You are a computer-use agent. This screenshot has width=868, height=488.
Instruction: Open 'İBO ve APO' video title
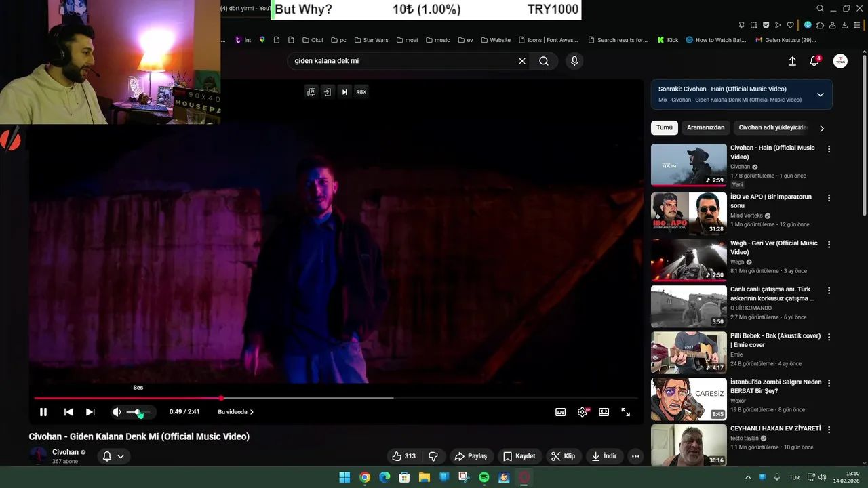tap(771, 201)
